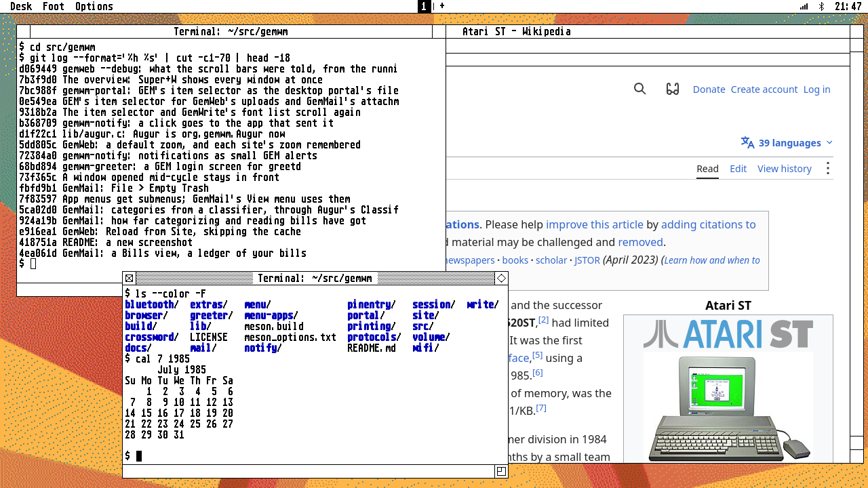Viewport: 868px width, 488px height.
Task: Open the 'books' source search link
Action: click(515, 260)
